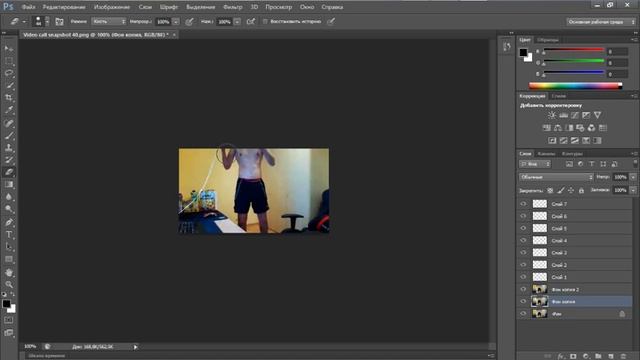Image resolution: width=640 pixels, height=360 pixels.
Task: Lock transparent pixels
Action: click(x=550, y=190)
